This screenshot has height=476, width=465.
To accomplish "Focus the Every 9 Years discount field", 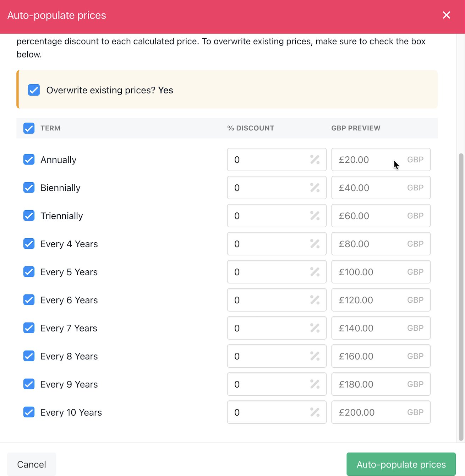I will pos(277,384).
